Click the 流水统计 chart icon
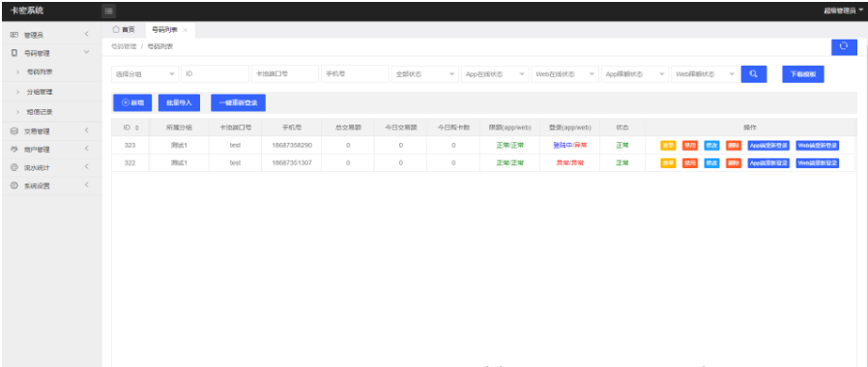 tap(14, 167)
